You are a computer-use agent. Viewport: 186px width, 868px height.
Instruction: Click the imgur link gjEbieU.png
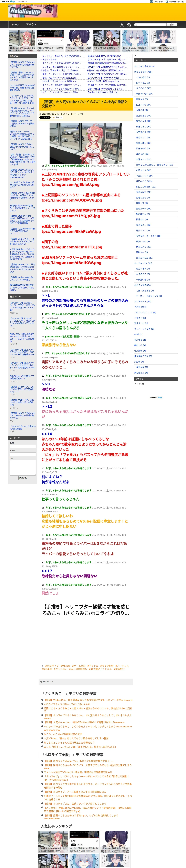[71, 185]
